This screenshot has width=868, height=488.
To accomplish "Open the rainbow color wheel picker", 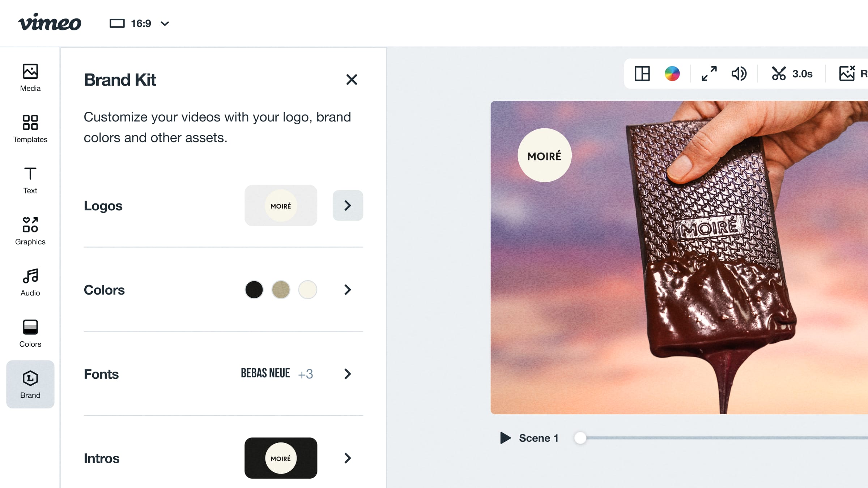I will pyautogui.click(x=672, y=74).
